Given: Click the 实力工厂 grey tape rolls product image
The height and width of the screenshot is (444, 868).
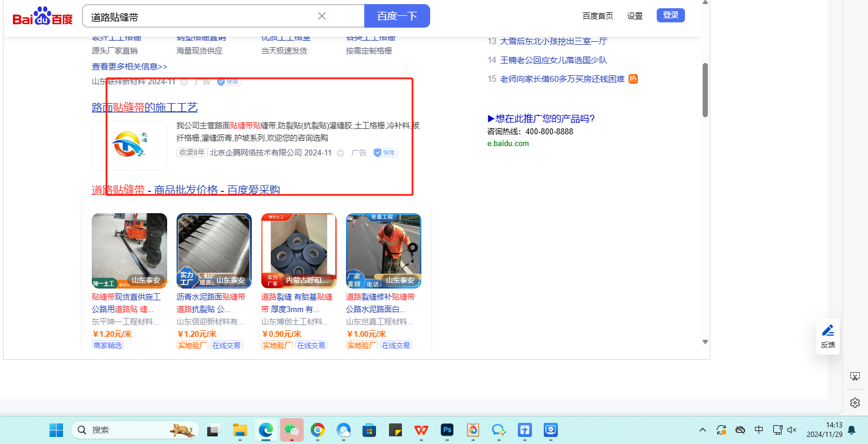Looking at the screenshot, I should 214,251.
